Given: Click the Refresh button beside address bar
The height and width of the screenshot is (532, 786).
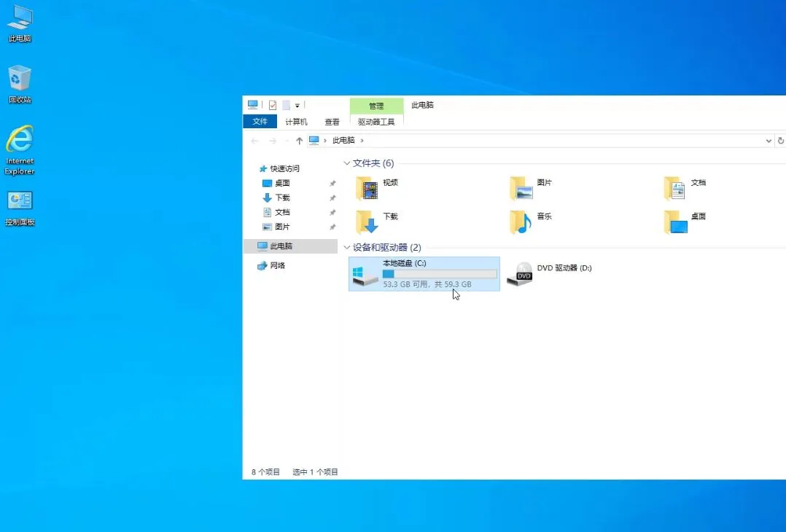Looking at the screenshot, I should click(x=781, y=141).
